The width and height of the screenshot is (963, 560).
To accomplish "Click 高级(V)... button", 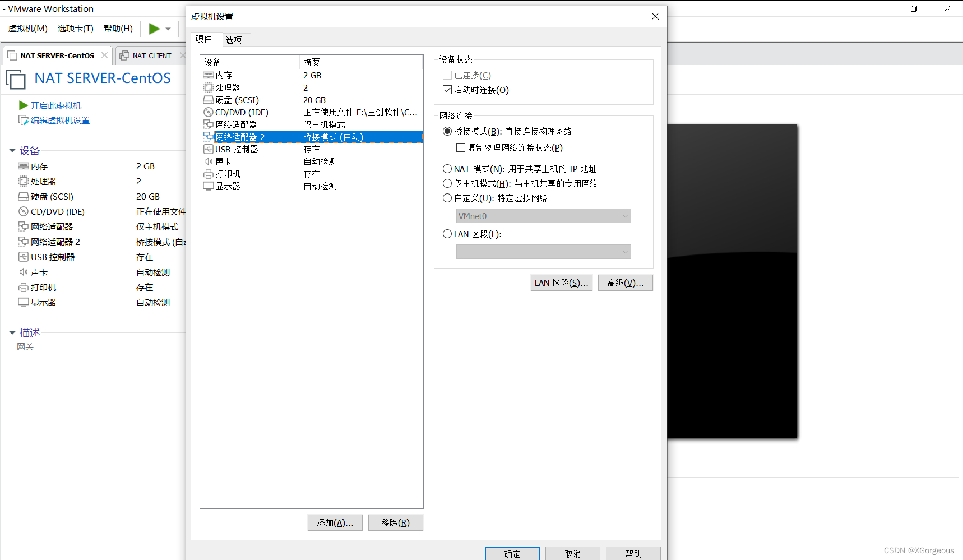I will 626,283.
